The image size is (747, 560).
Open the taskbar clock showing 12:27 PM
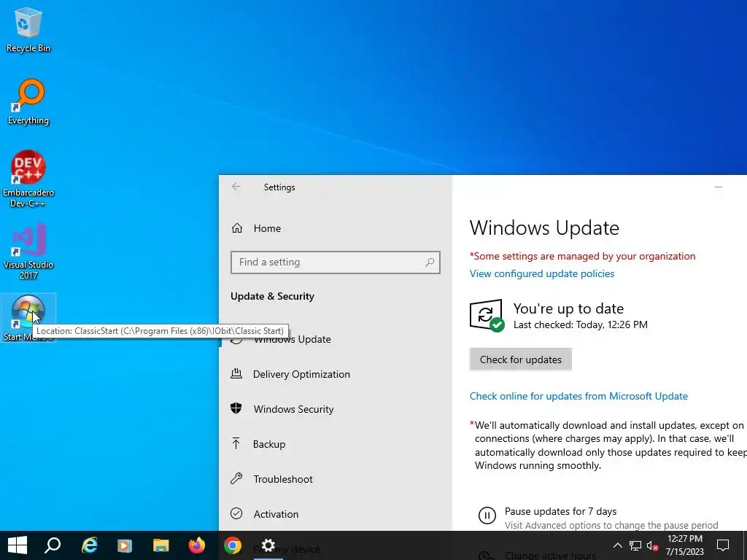[684, 545]
